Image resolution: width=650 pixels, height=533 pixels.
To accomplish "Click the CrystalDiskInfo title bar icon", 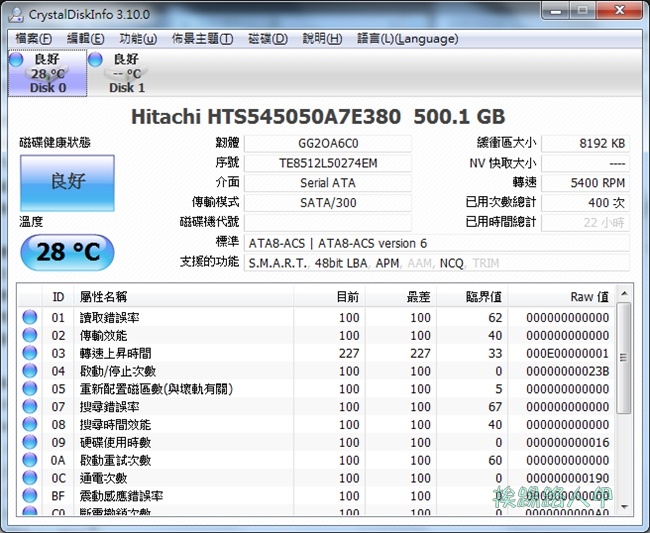I will pyautogui.click(x=17, y=15).
